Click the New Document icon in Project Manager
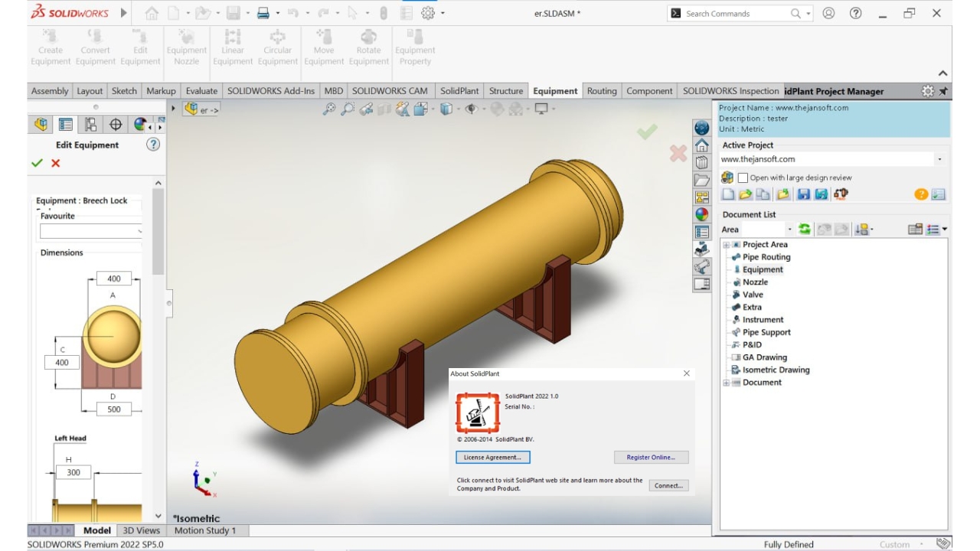This screenshot has width=980, height=551. point(728,194)
